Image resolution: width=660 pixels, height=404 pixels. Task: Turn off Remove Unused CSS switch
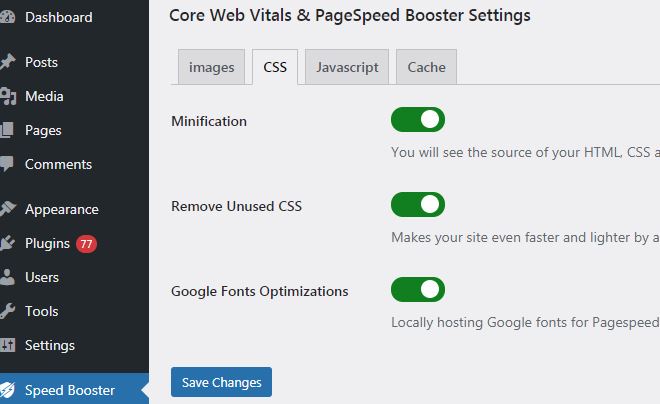(418, 205)
